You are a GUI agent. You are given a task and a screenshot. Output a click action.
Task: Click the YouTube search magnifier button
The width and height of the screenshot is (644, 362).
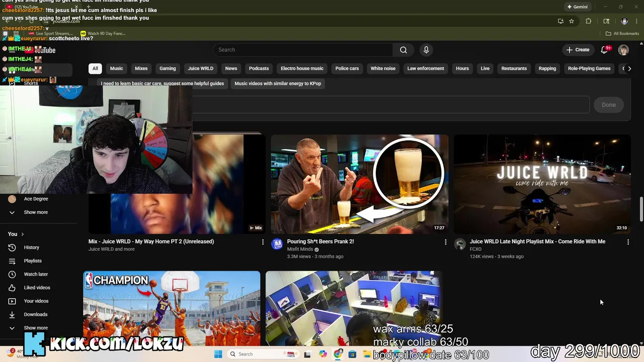[404, 50]
